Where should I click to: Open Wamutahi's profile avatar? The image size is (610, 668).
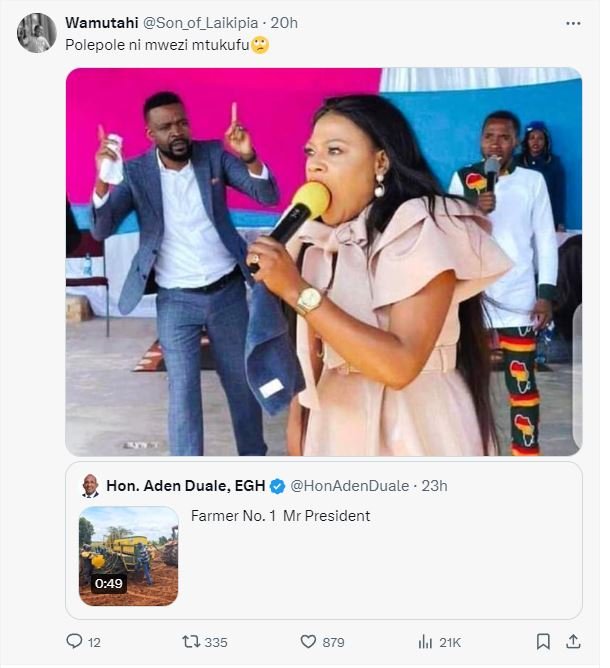[36, 33]
